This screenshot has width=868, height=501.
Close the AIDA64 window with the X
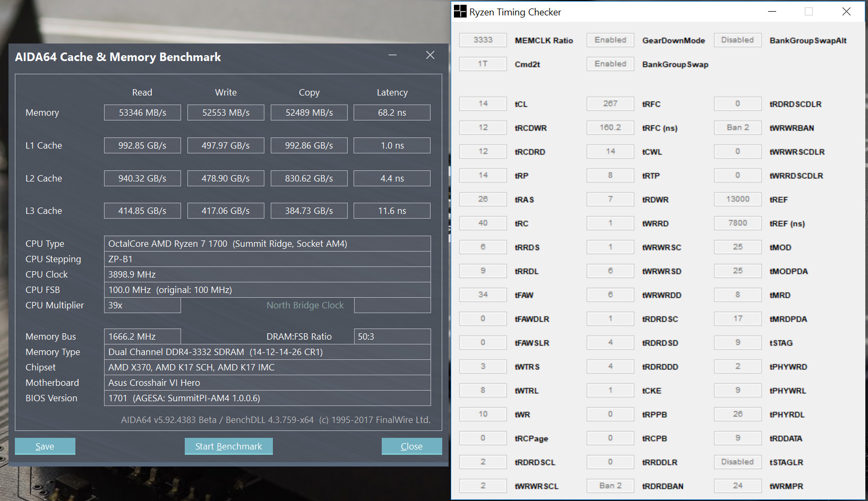click(x=430, y=55)
